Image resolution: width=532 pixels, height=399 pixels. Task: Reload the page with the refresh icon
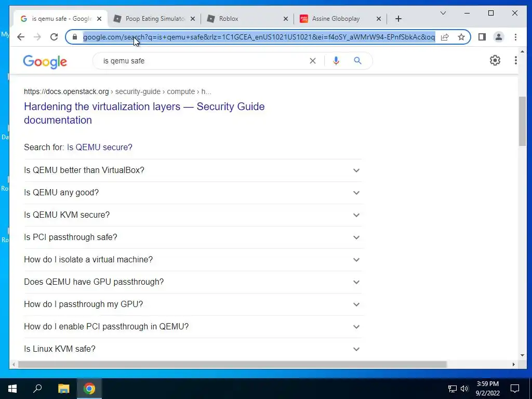(54, 37)
